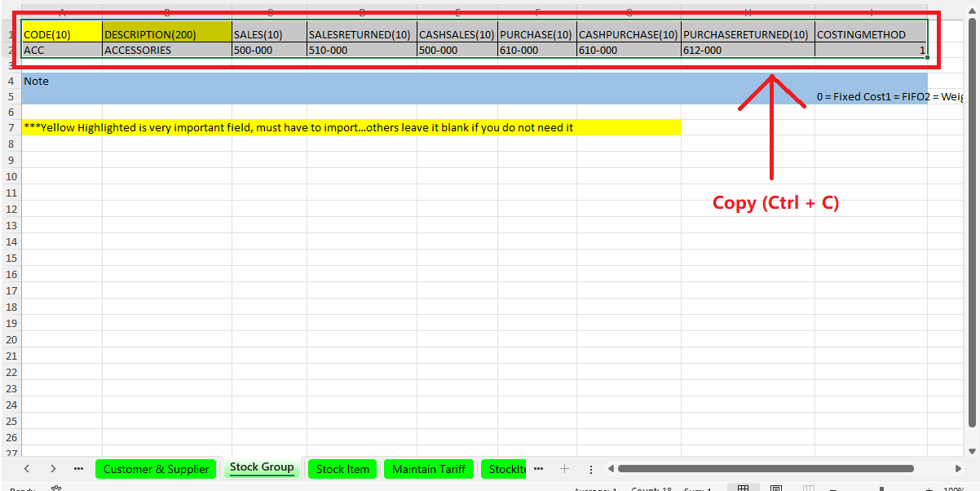Image resolution: width=980 pixels, height=491 pixels.
Task: Open the Customer & Supplier sheet tab
Action: [157, 469]
